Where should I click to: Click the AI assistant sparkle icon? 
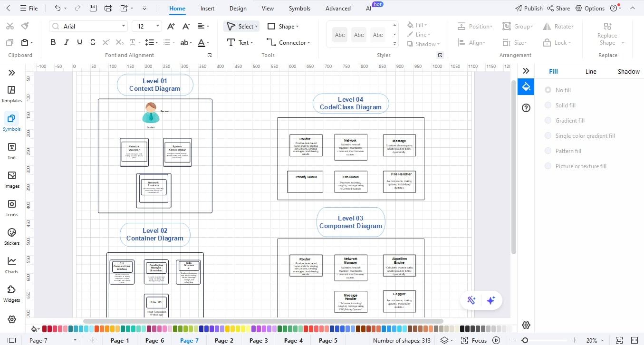(x=491, y=300)
